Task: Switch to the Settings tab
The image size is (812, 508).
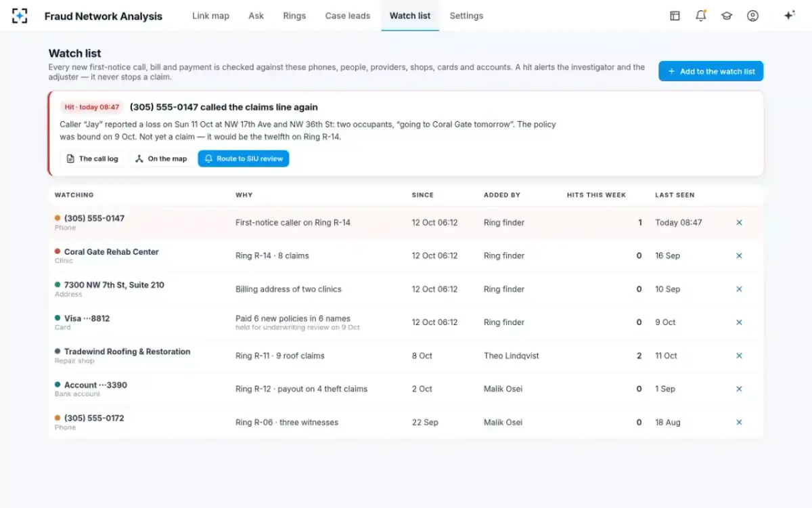Action: [x=466, y=16]
